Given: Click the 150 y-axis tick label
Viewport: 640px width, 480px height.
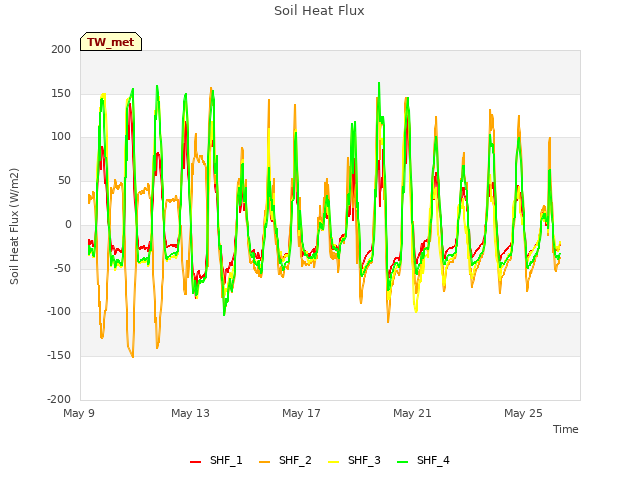Looking at the screenshot, I should 61,93.
